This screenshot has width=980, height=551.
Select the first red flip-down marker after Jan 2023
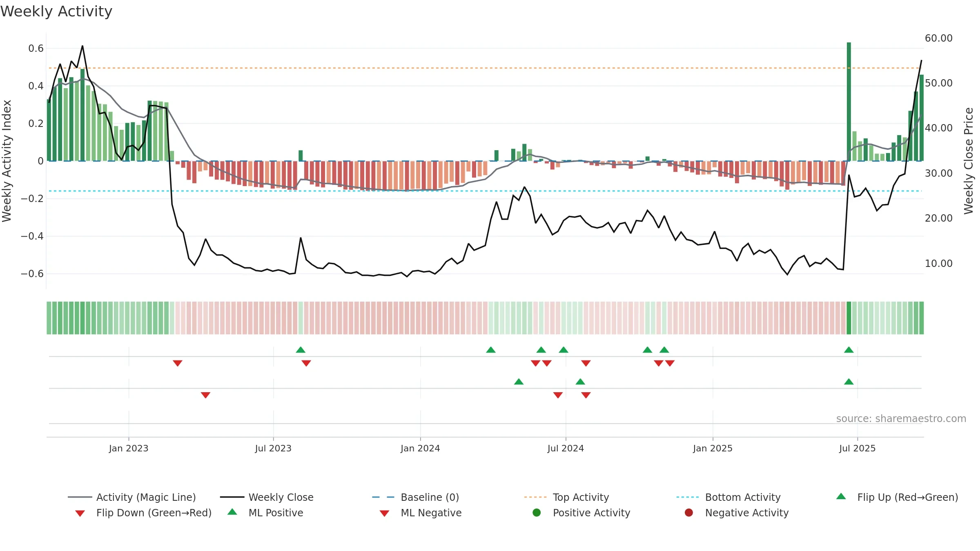tap(177, 363)
